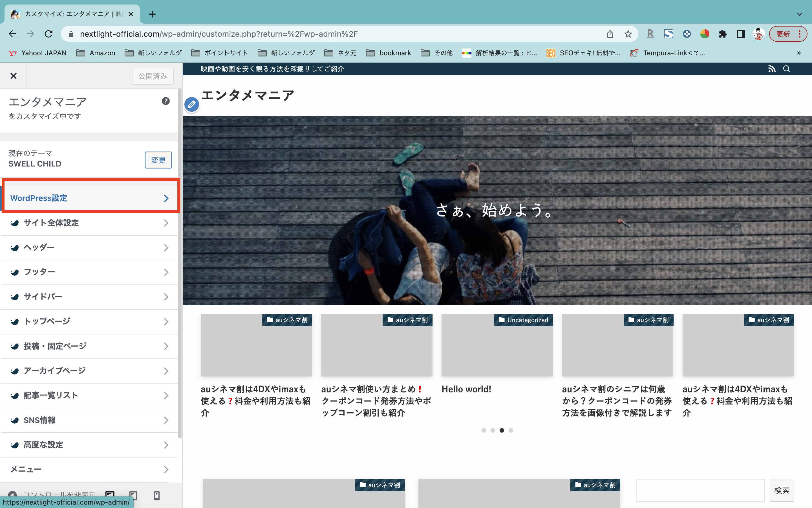
Task: Click the blue cross circle extension icon
Action: [x=687, y=34]
